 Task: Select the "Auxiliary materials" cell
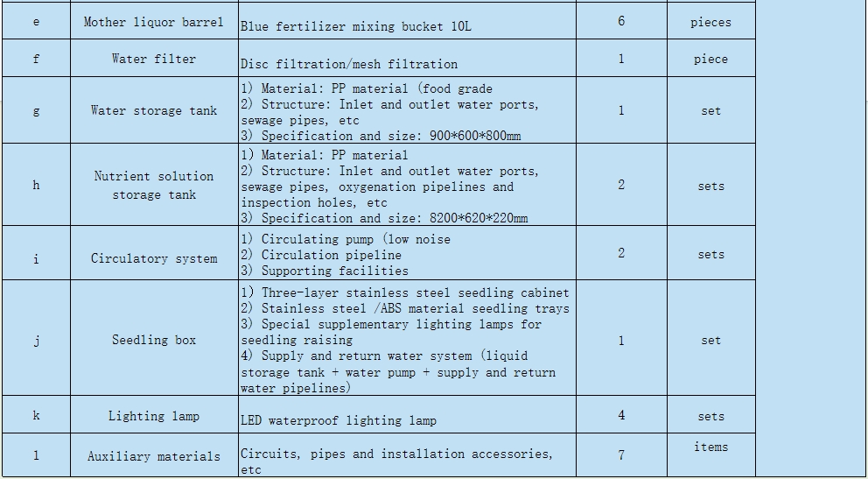tap(154, 455)
